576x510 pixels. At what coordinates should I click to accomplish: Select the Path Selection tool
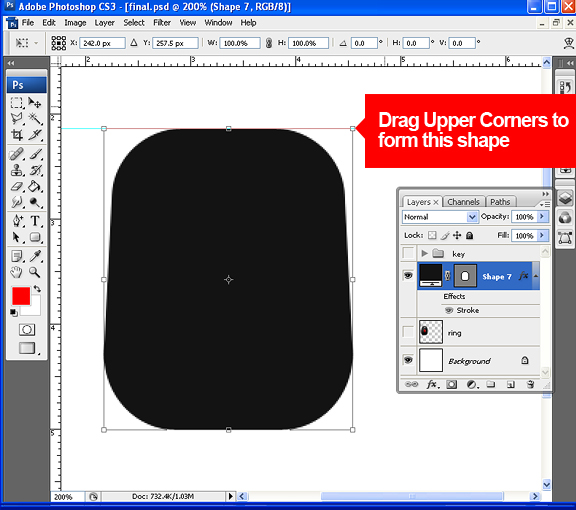17,237
